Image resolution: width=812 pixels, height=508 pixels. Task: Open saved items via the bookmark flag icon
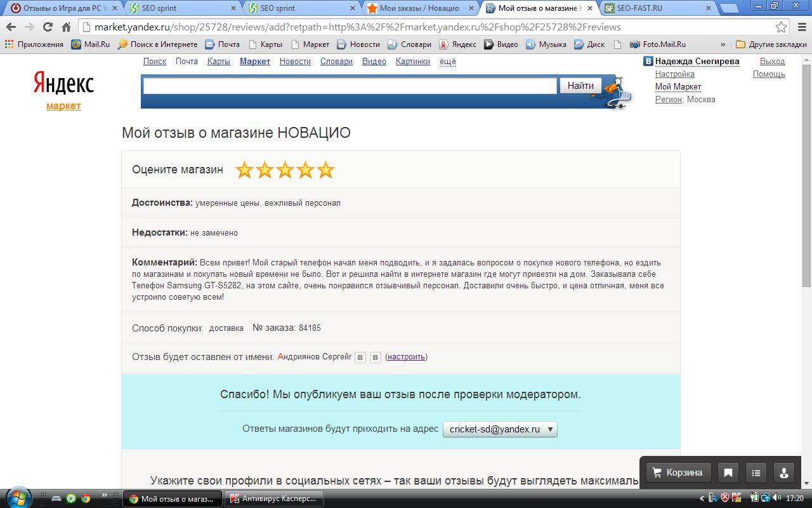[728, 472]
